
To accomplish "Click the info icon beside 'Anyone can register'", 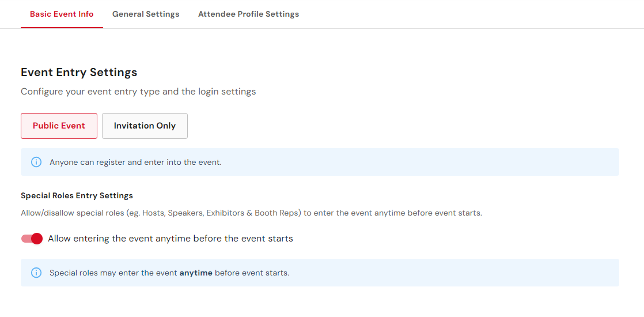I will [36, 162].
